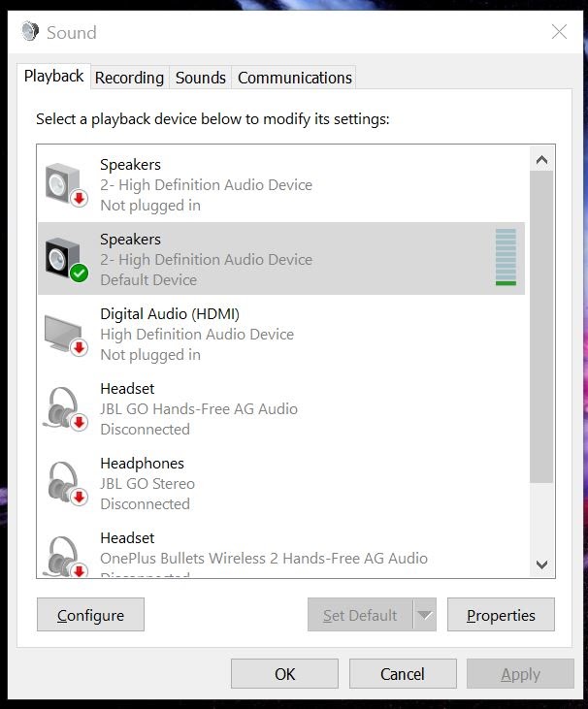
Task: Click 'OnePlus Bullets Wireless 2 Hands-Free AG Audio'
Action: point(264,559)
